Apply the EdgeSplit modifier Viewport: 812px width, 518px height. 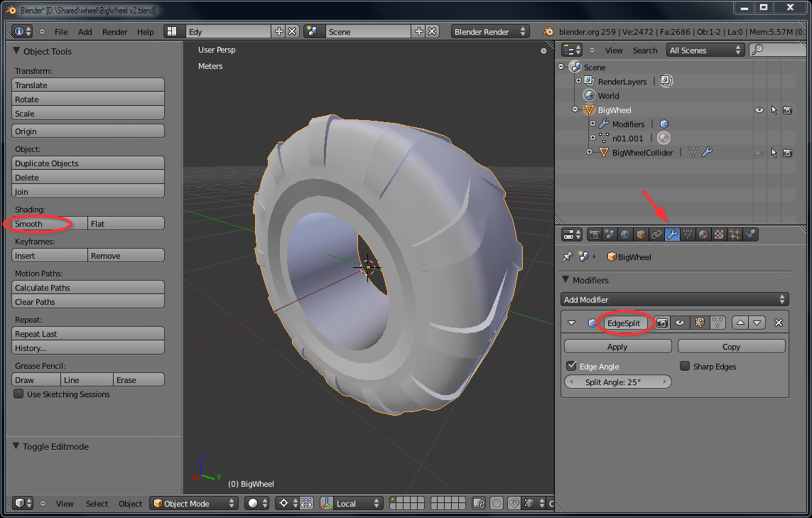tap(617, 347)
